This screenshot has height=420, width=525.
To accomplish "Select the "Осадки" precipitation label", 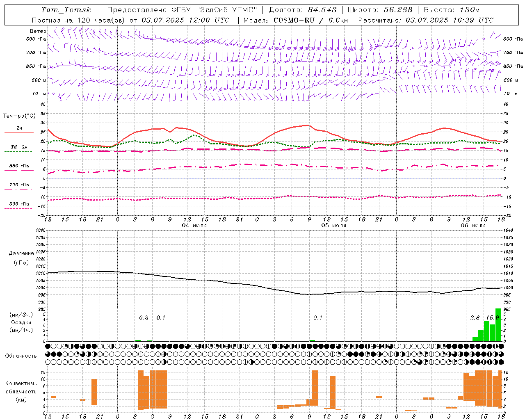I will (21, 322).
